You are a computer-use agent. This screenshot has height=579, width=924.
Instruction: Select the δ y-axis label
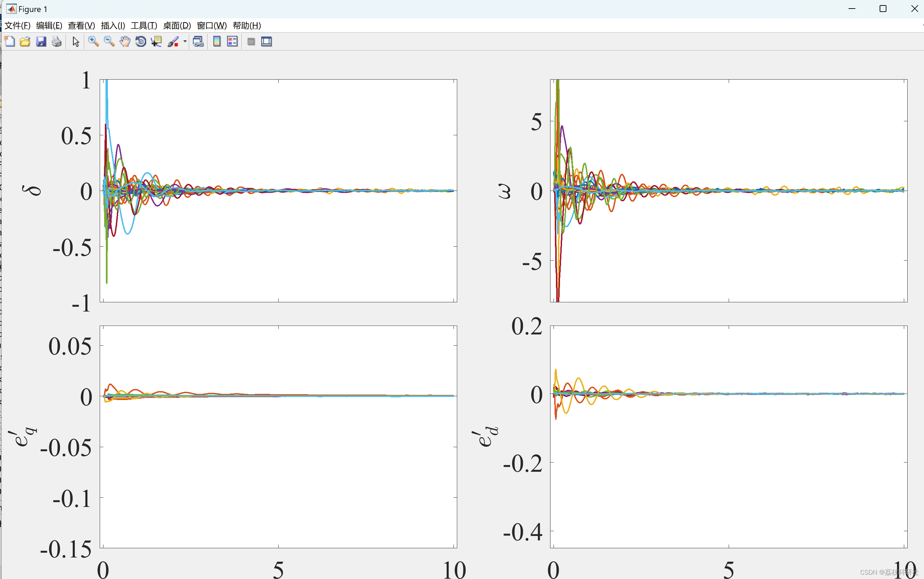31,190
